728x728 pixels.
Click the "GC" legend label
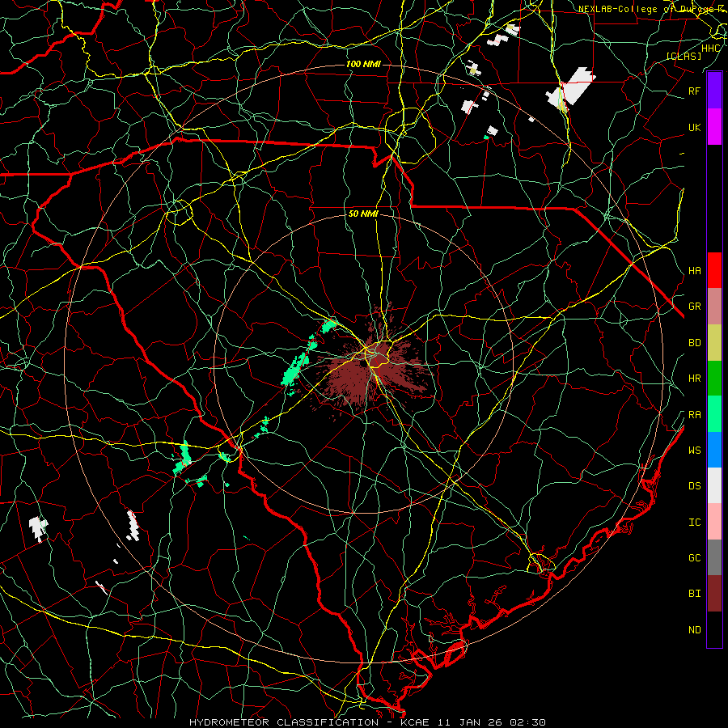coord(694,557)
